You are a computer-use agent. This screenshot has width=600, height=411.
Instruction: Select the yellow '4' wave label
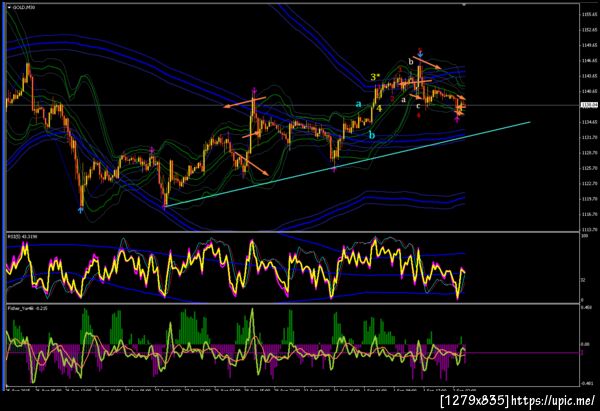coord(379,109)
